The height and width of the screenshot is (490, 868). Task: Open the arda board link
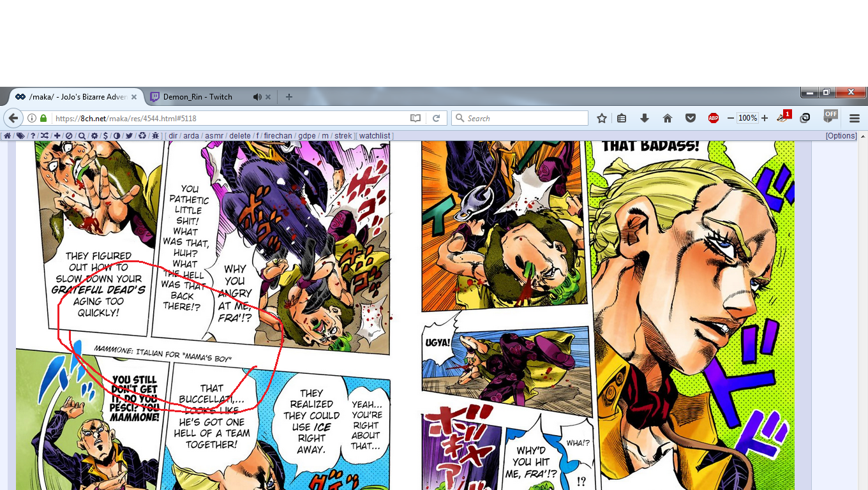pyautogui.click(x=191, y=136)
